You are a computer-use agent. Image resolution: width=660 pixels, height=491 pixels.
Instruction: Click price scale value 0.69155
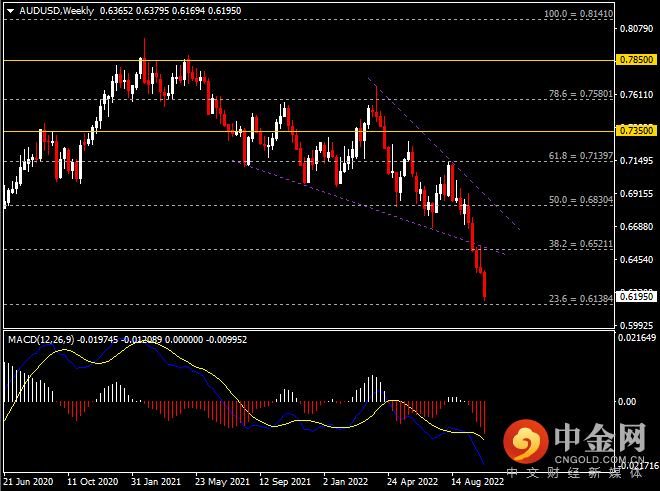636,193
